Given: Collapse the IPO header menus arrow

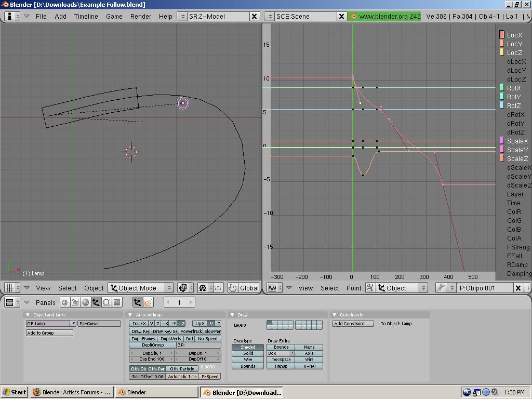Looking at the screenshot, I should (x=289, y=288).
